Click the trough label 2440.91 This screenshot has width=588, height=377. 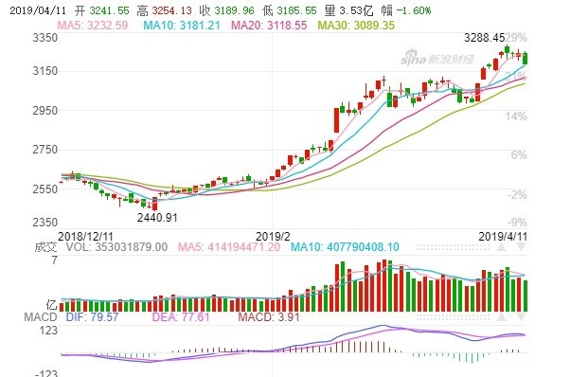pos(157,218)
